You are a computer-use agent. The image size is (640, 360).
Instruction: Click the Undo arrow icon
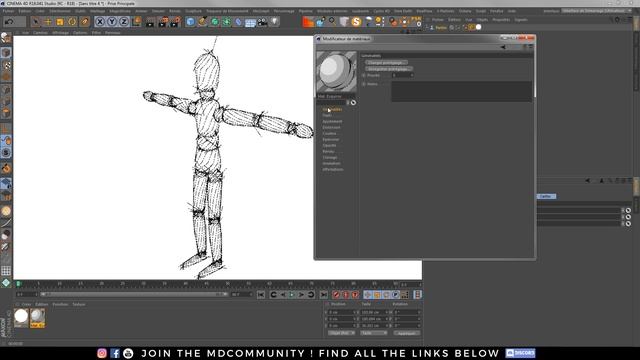click(x=9, y=21)
